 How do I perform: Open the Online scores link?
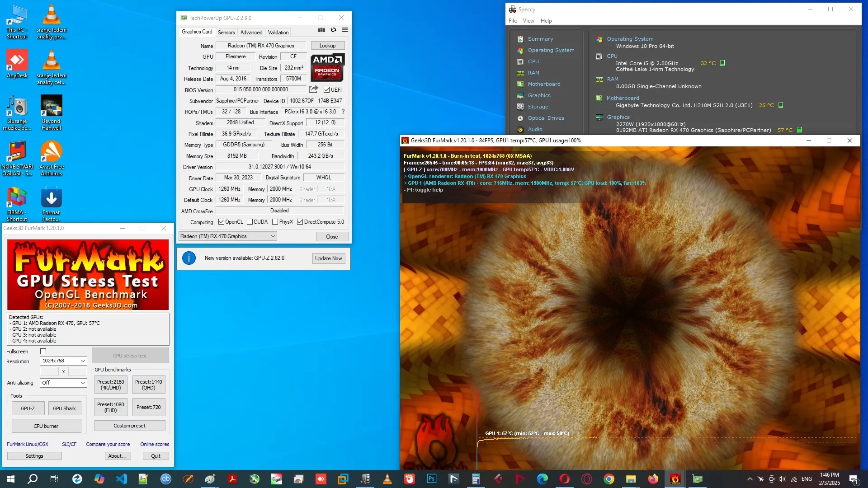(155, 445)
